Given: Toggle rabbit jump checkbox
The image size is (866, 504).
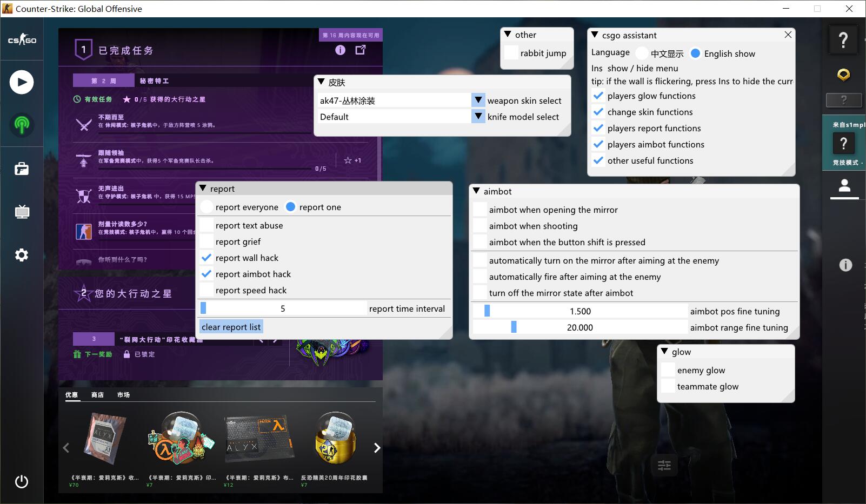Looking at the screenshot, I should tap(511, 53).
